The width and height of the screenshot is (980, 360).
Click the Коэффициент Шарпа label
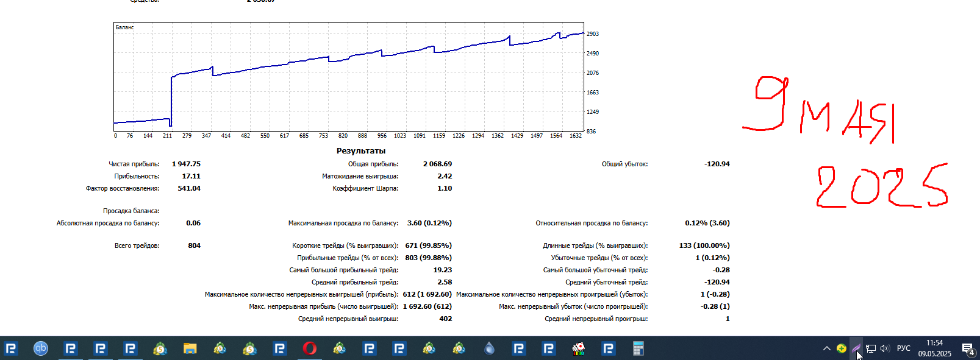(365, 188)
